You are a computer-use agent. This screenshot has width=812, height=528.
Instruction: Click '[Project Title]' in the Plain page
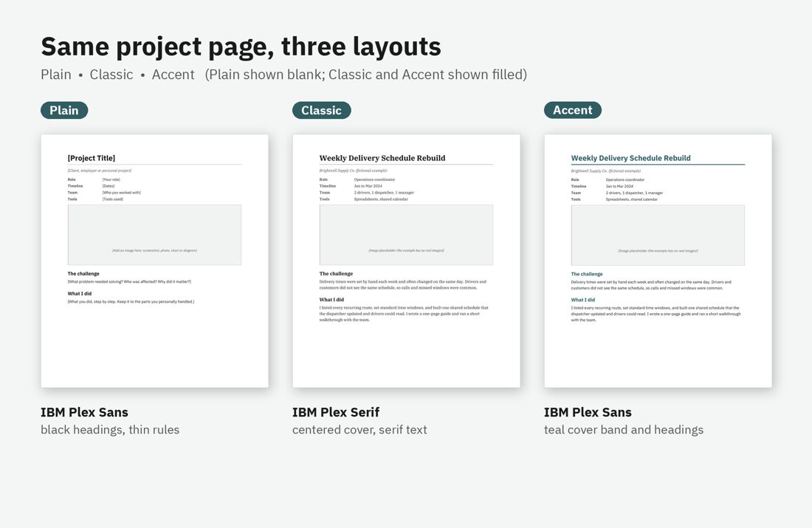click(91, 158)
